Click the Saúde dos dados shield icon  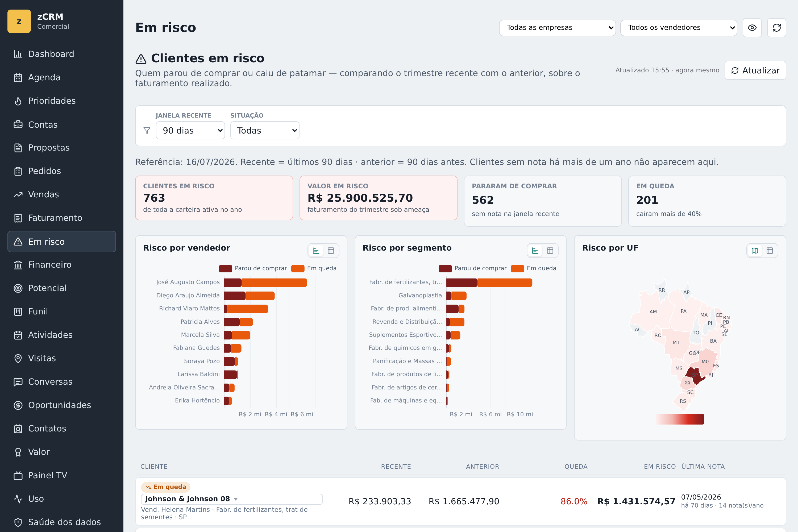(18, 522)
